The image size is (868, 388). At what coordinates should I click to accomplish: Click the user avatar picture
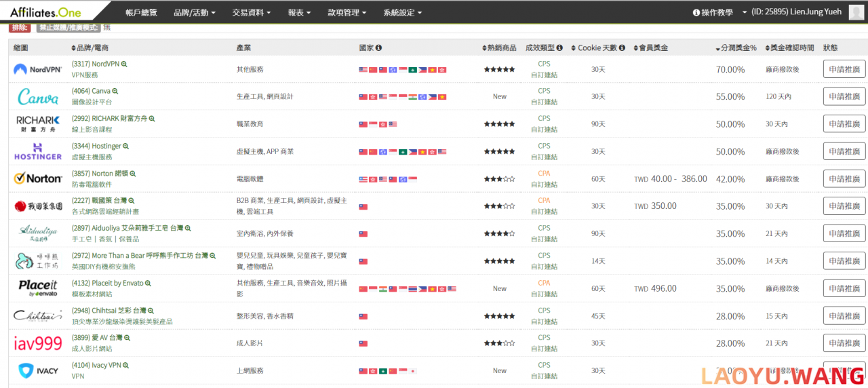[x=856, y=12]
